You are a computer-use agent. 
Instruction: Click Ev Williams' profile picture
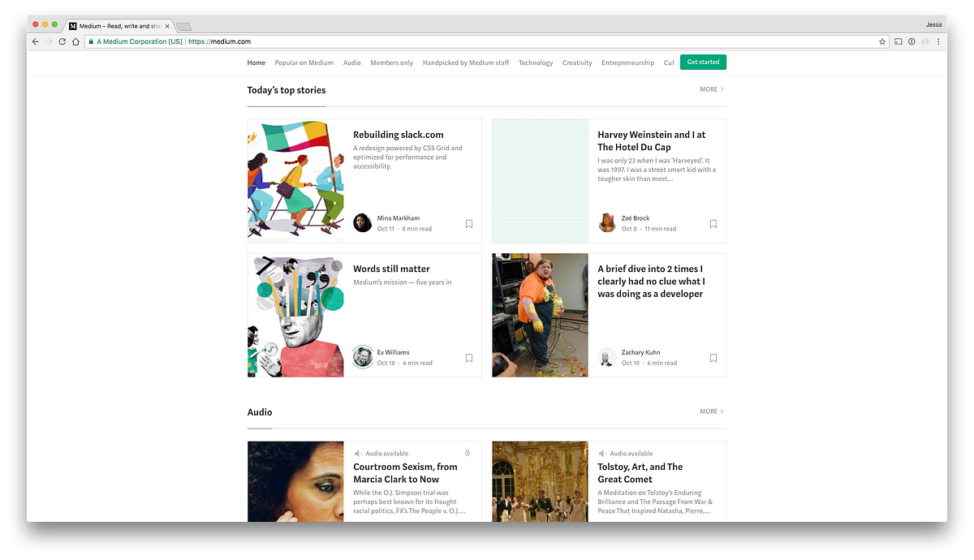363,357
